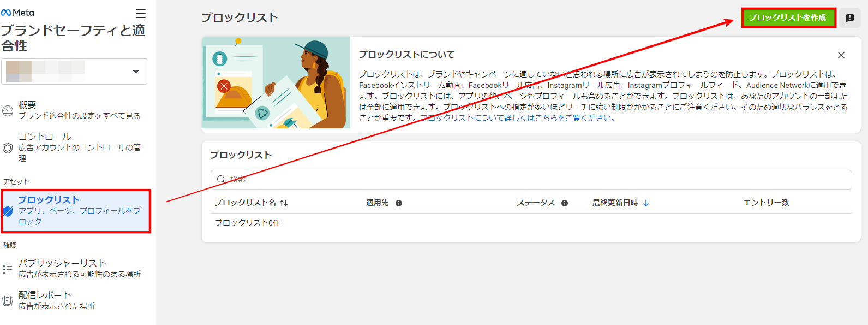Click the エントリー数 column header
This screenshot has width=868, height=325.
(x=766, y=203)
